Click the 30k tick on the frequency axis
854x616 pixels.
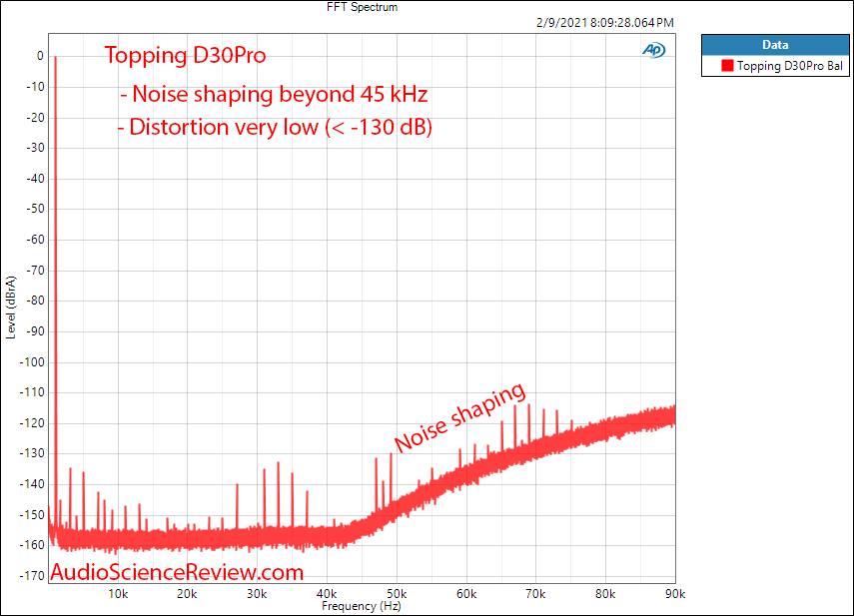click(x=257, y=594)
